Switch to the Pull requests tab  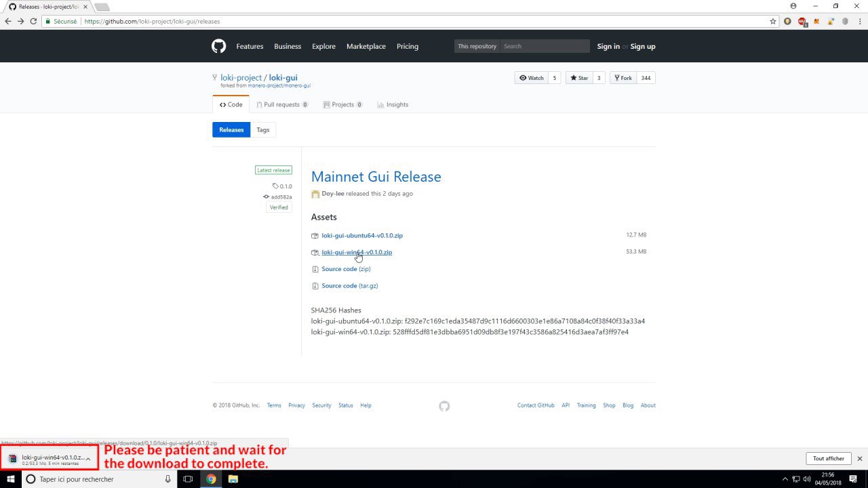[282, 104]
